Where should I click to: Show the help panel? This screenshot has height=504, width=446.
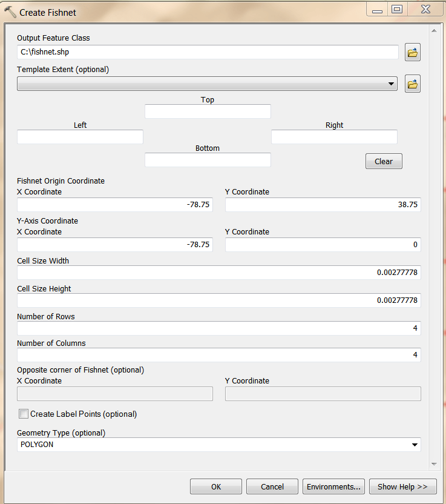[x=402, y=486]
